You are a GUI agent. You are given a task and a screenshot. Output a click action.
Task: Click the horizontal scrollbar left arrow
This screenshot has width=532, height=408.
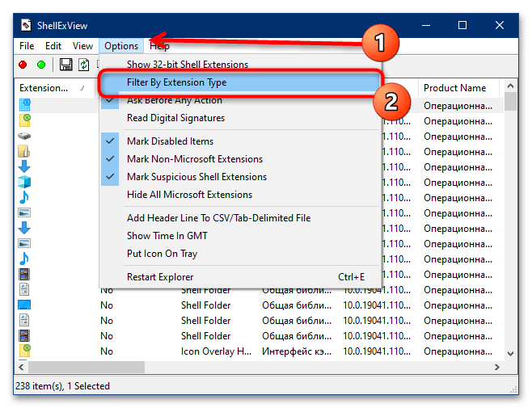tap(21, 367)
